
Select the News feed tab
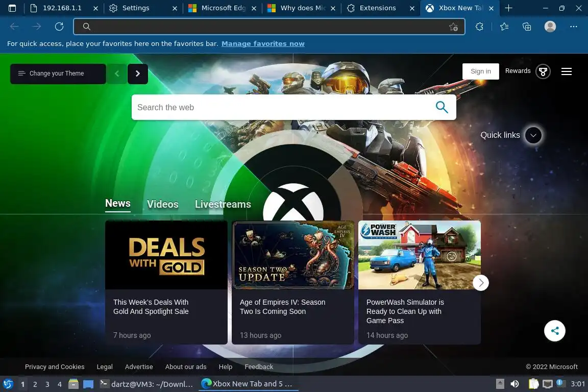(118, 203)
